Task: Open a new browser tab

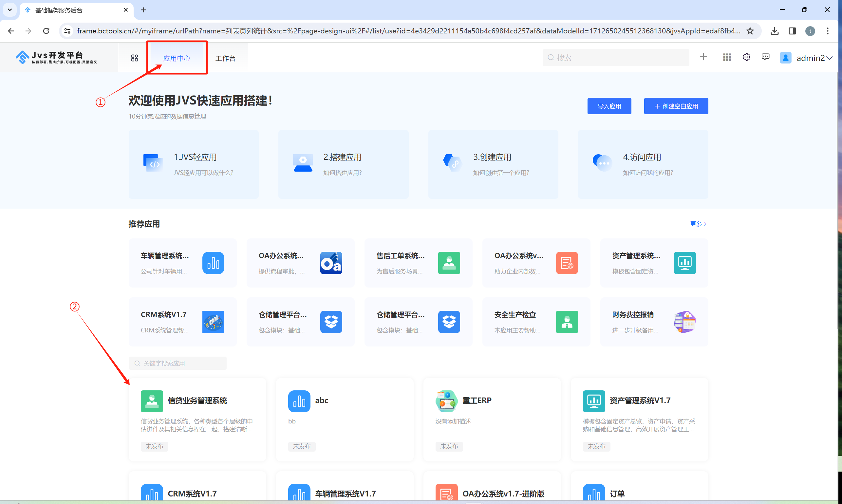Action: pyautogui.click(x=143, y=10)
